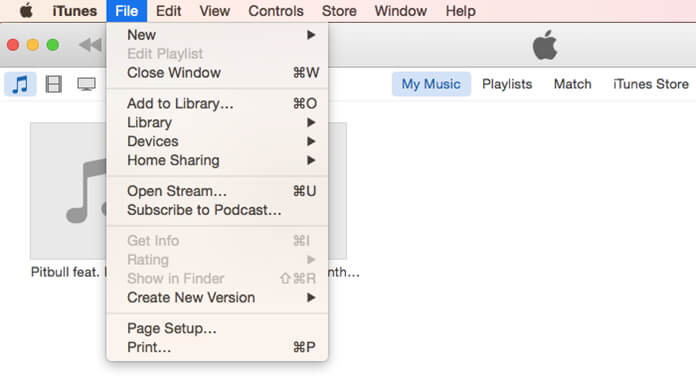The image size is (696, 387).
Task: Open the Store menu
Action: tap(339, 11)
